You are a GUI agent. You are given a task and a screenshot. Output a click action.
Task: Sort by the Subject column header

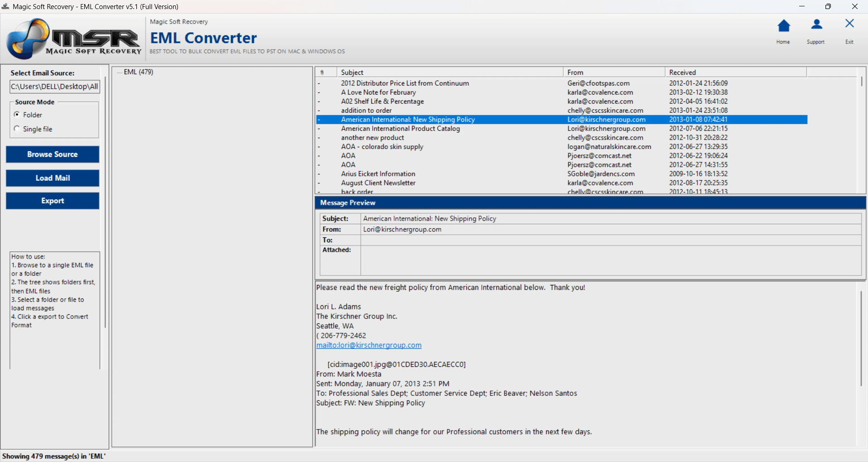click(x=450, y=72)
